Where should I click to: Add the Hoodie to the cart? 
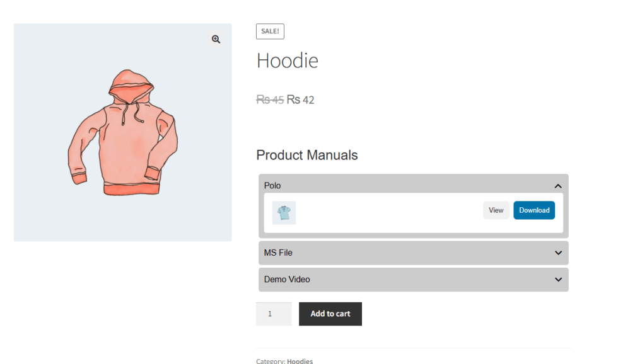[x=330, y=314]
